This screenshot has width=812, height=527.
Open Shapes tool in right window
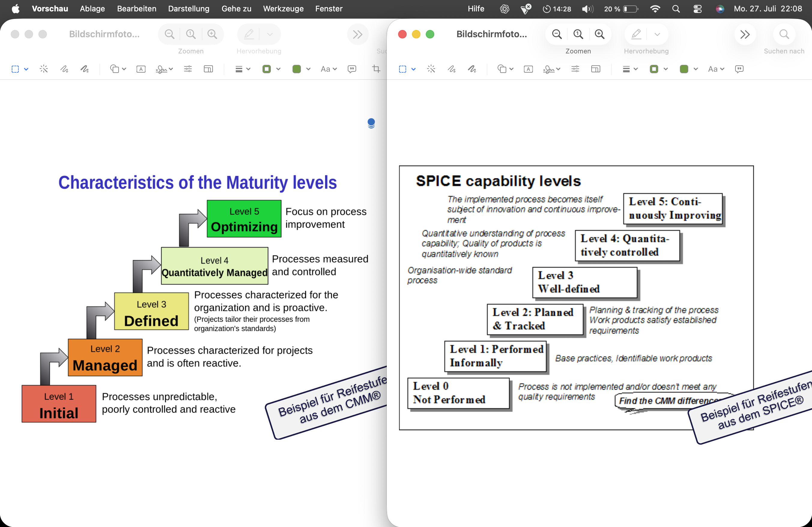point(501,69)
